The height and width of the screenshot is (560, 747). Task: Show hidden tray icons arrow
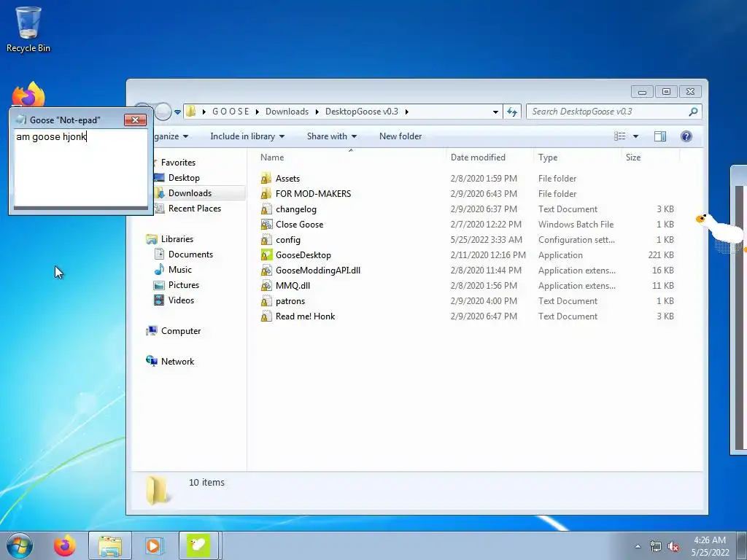pyautogui.click(x=638, y=547)
